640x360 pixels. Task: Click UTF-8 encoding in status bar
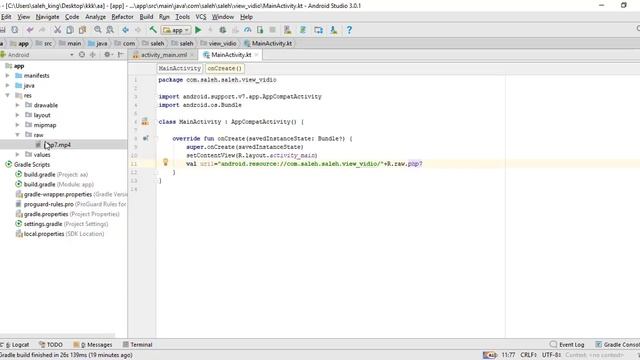tap(552, 355)
